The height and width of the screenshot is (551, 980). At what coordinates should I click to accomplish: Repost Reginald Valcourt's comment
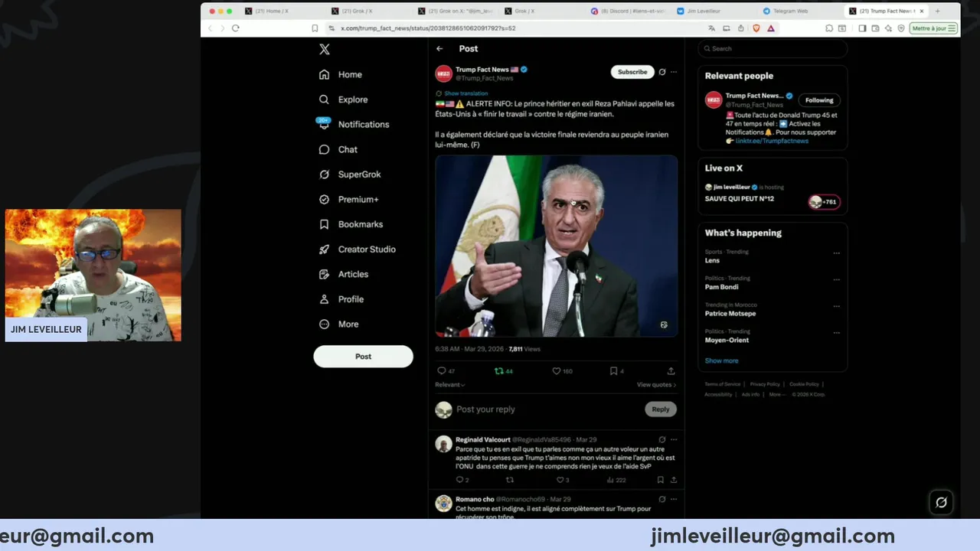click(x=510, y=480)
